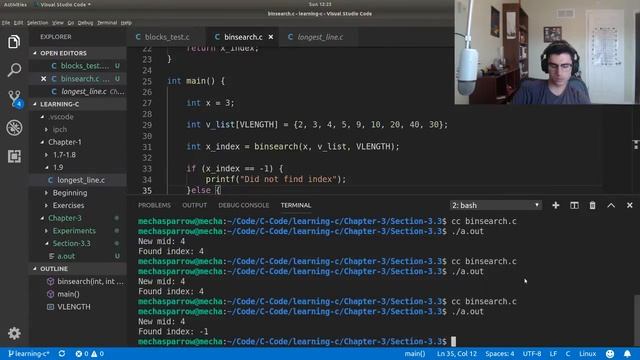The width and height of the screenshot is (640, 360).
Task: Open the Extensions view
Action: click(x=14, y=156)
